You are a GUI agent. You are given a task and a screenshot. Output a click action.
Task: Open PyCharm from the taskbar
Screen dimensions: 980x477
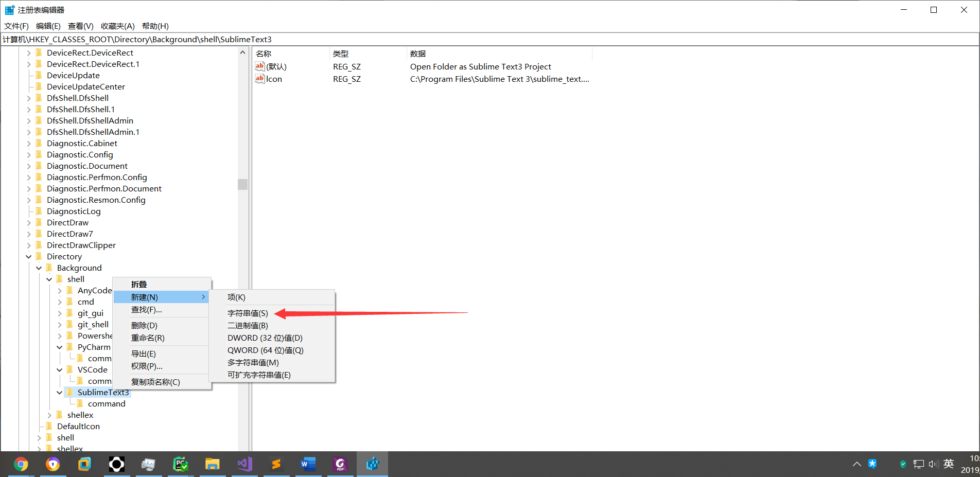[x=181, y=465]
